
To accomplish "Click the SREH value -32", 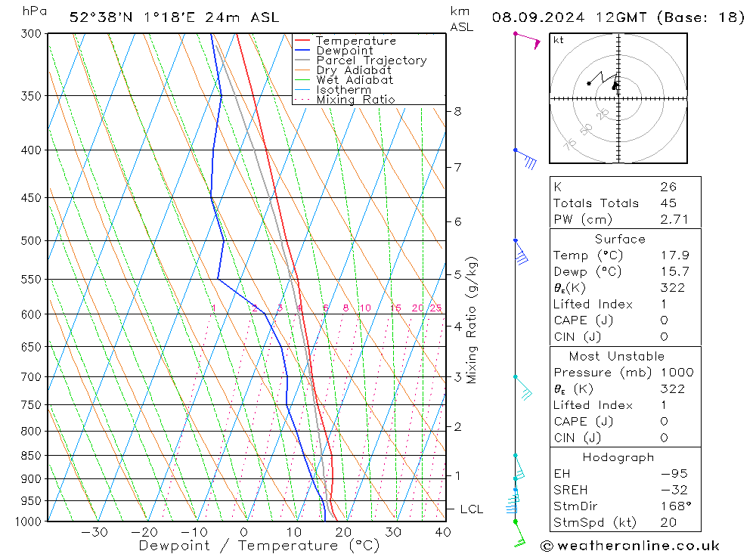I will 674,490.
